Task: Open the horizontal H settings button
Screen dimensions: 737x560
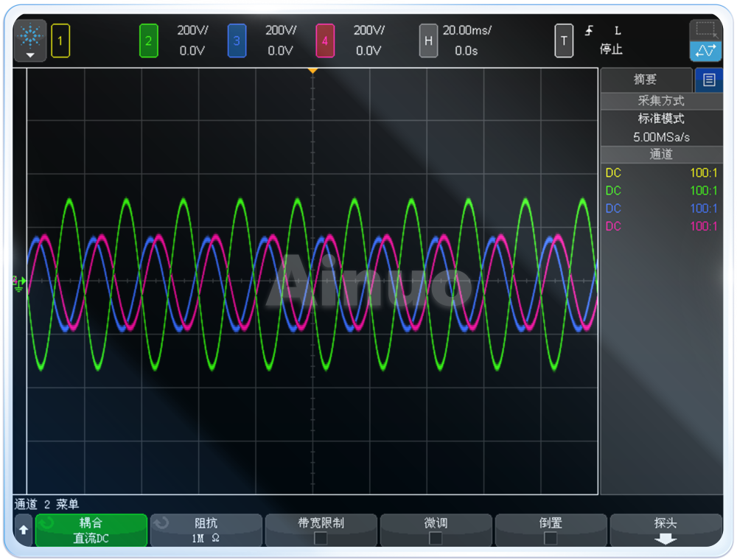Action: [428, 41]
